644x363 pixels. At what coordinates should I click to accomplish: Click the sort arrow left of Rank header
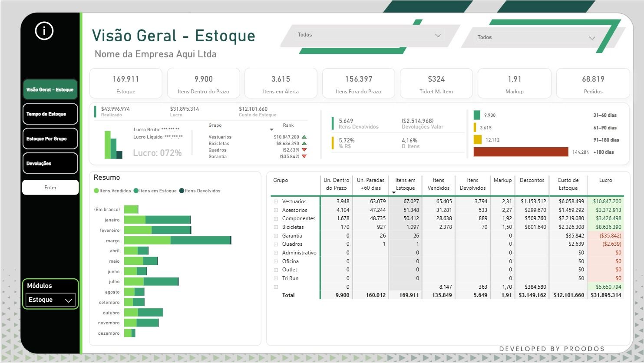coord(272,129)
